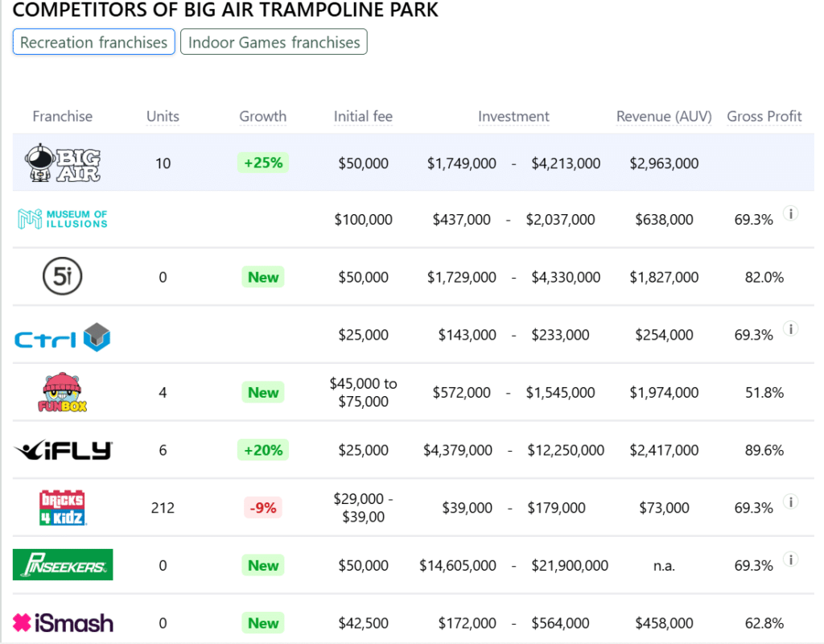Screen dimensions: 824x644
Task: Select iSmash revenue value $458,000
Action: click(664, 624)
